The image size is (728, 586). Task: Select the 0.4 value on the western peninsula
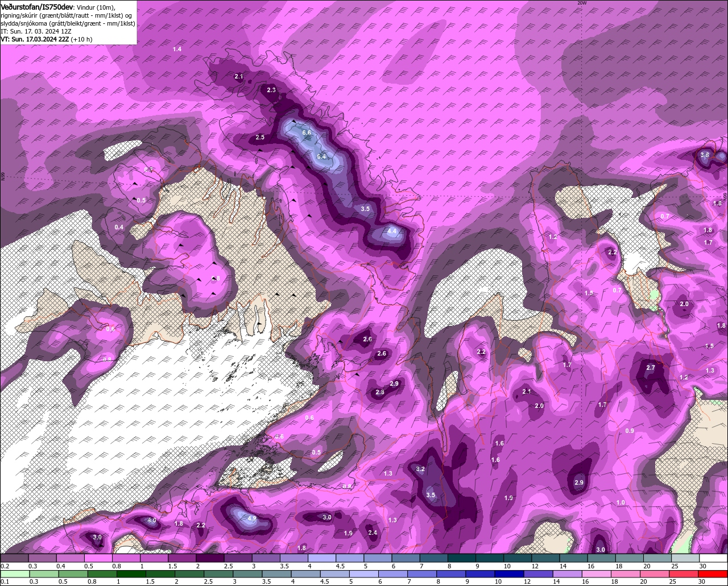pyautogui.click(x=119, y=228)
